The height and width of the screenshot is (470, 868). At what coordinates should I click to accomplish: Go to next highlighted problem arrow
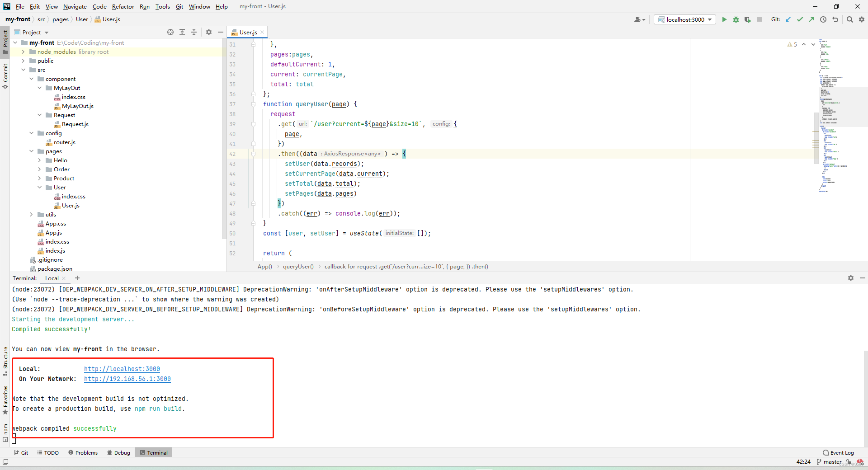coord(813,44)
